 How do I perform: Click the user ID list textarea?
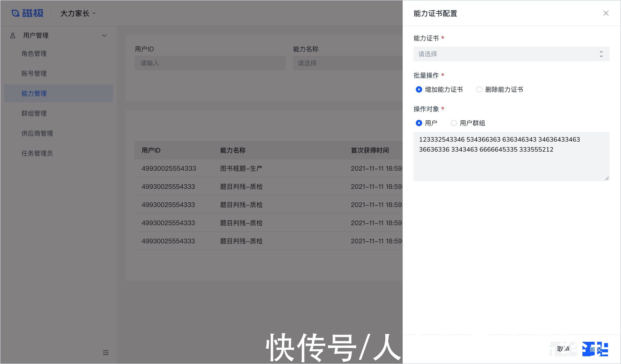pos(512,157)
